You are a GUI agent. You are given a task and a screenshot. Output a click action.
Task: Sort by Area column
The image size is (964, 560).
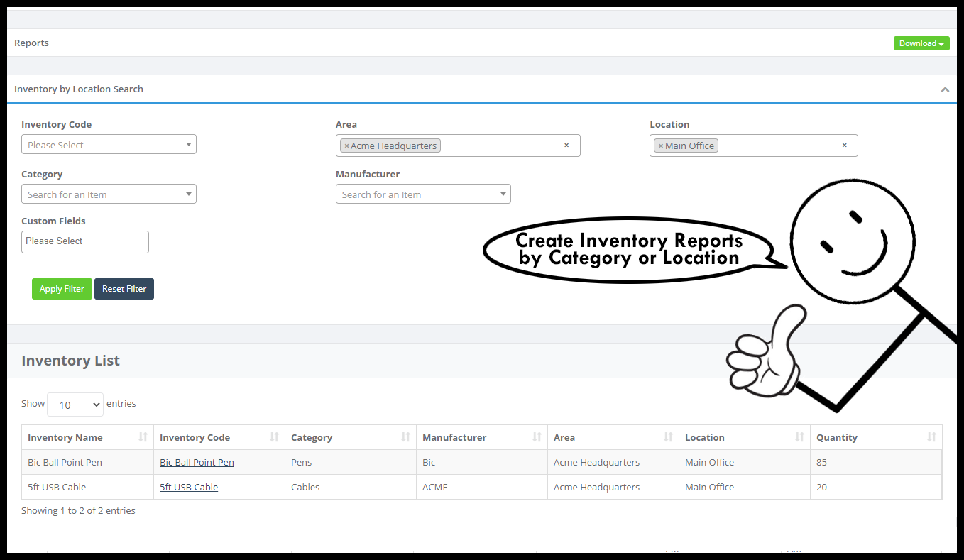point(613,437)
